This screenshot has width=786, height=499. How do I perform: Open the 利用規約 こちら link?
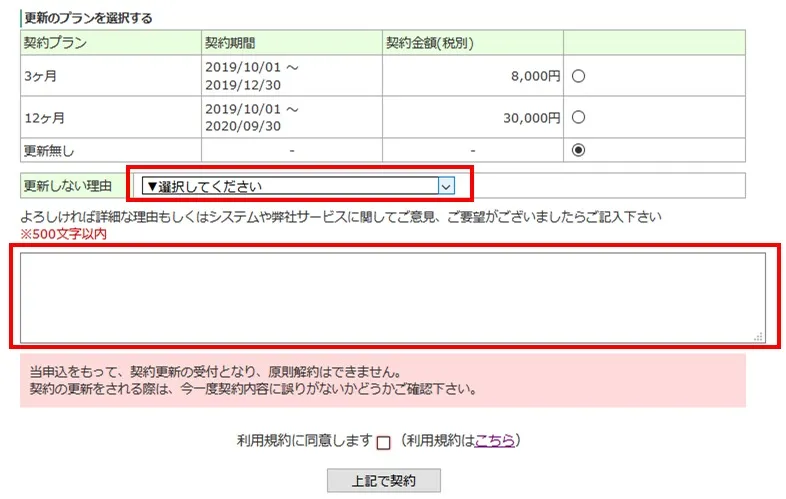[495, 441]
